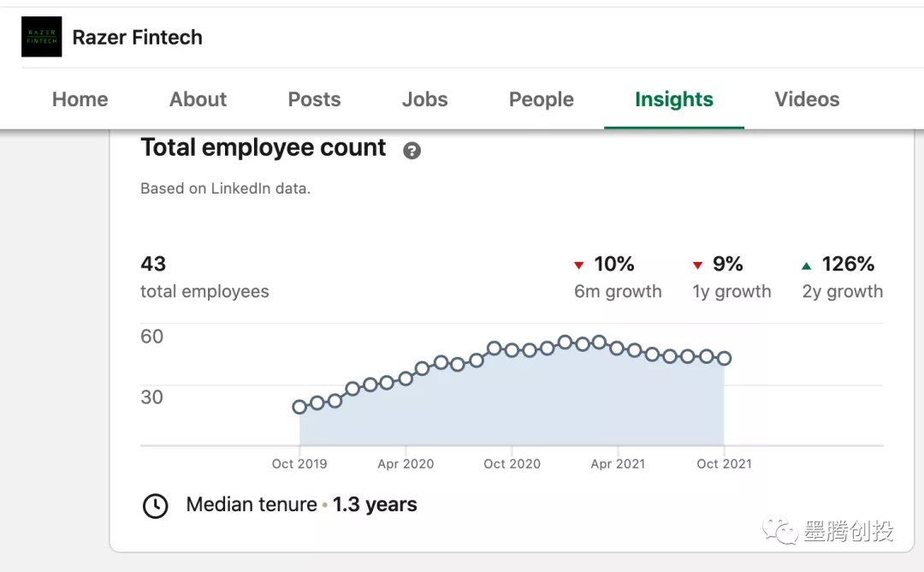Click the Total employee count heading
The width and height of the screenshot is (924, 572).
point(264,148)
